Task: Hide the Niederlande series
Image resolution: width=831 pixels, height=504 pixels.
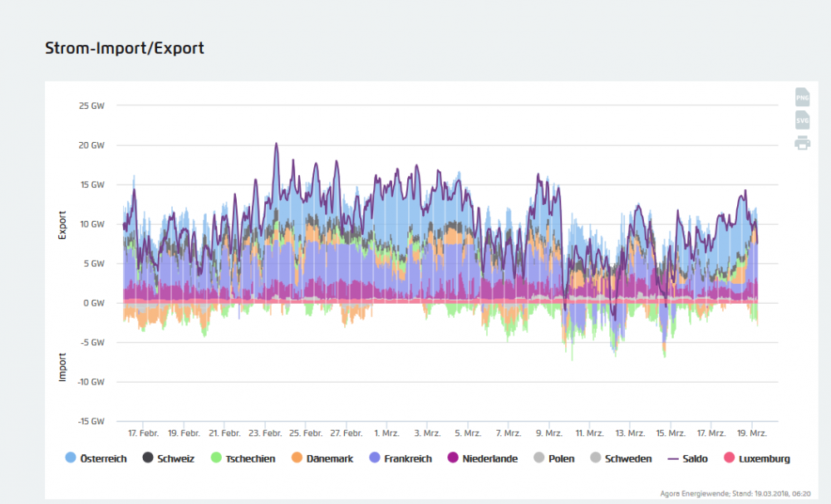Action: pos(490,458)
